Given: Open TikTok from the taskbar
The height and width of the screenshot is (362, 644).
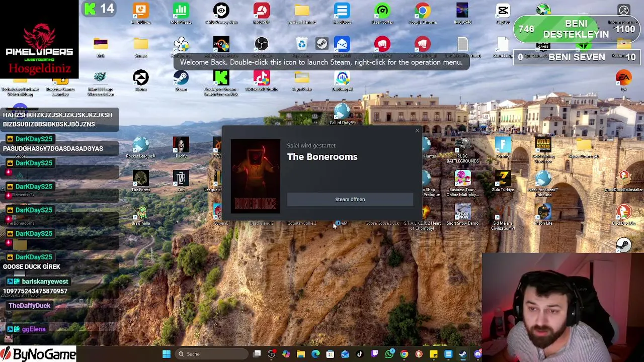Looking at the screenshot, I should point(360,354).
